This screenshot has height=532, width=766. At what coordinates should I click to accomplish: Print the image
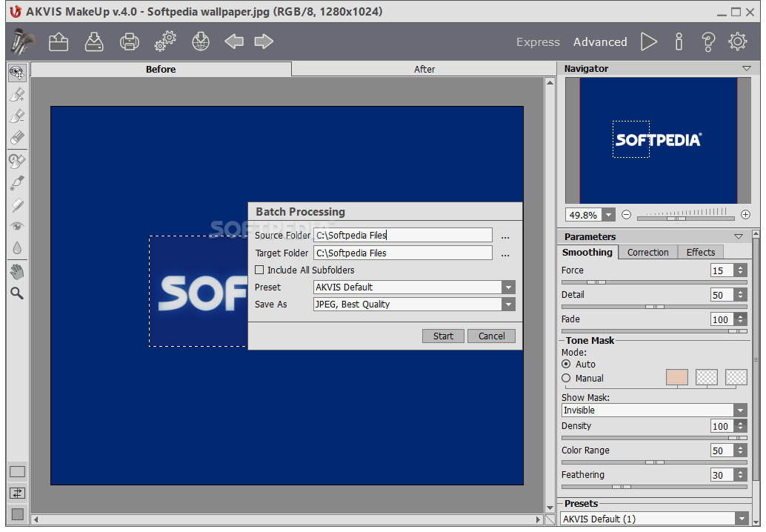pos(130,41)
